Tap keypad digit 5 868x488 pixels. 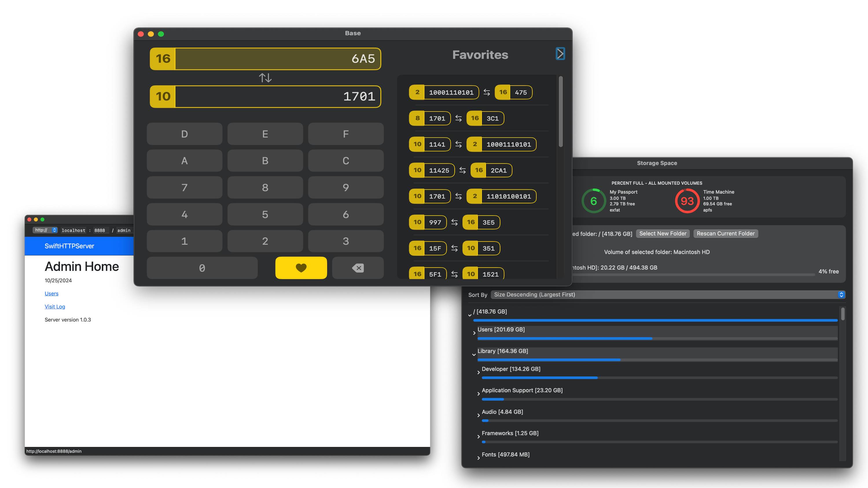click(x=265, y=214)
